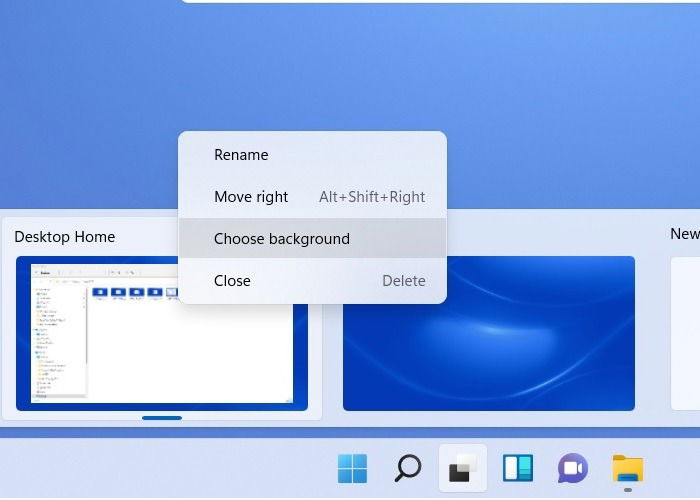The width and height of the screenshot is (700, 500).
Task: Switch to the Desktop Home thumbnail
Action: (x=162, y=333)
